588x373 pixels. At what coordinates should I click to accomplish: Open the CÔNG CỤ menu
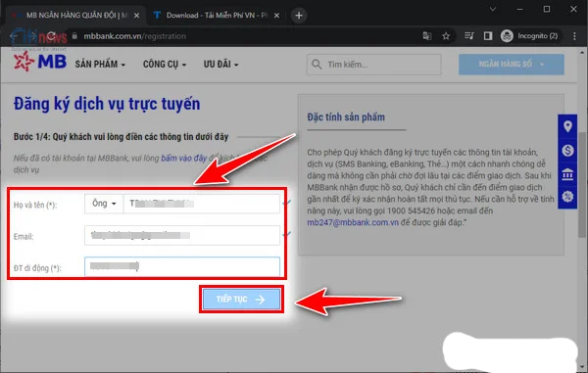pos(165,64)
